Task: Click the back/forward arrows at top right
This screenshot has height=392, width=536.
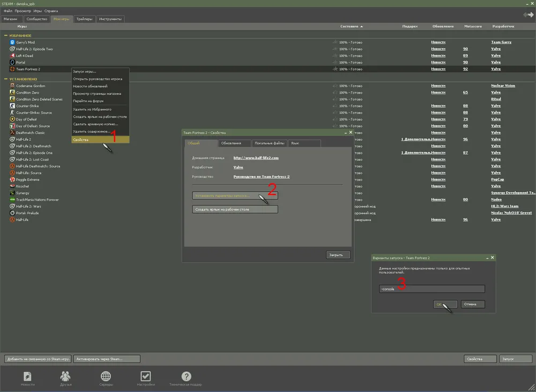Action: (528, 14)
